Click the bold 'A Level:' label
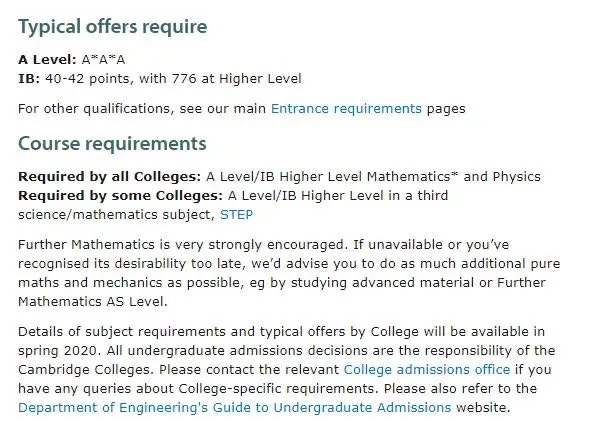Image resolution: width=604 pixels, height=421 pixels. 47,60
